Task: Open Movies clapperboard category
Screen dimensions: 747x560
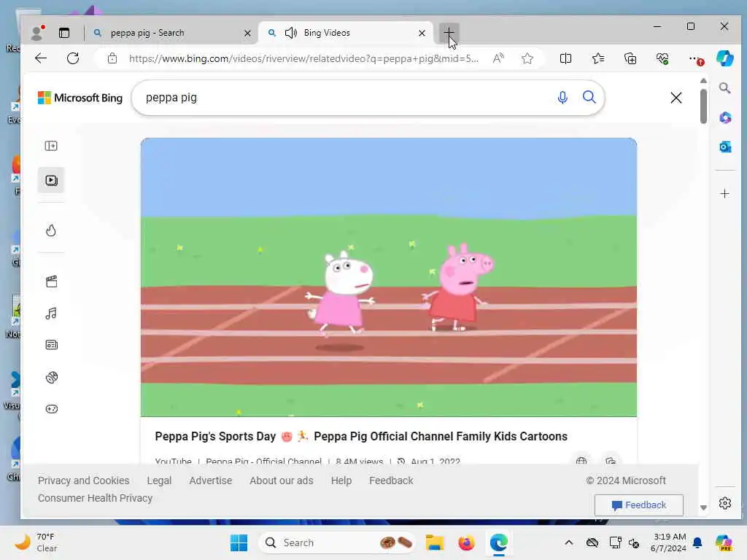Action: point(52,281)
